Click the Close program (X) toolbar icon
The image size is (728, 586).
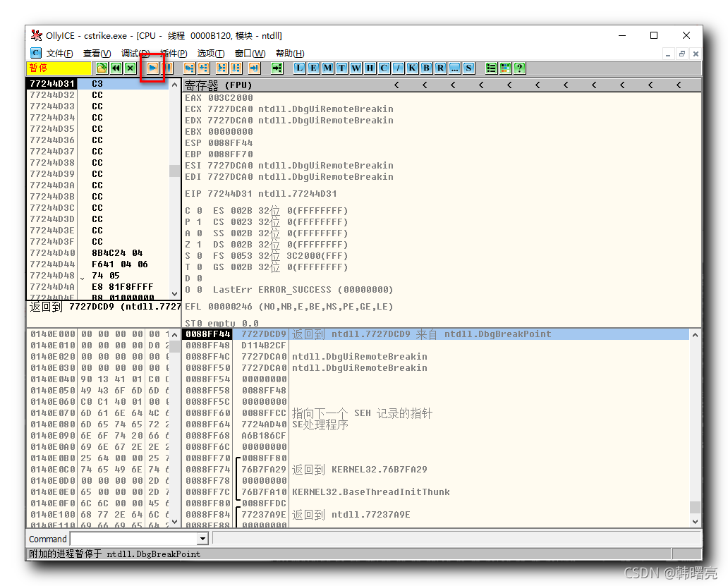coord(131,68)
